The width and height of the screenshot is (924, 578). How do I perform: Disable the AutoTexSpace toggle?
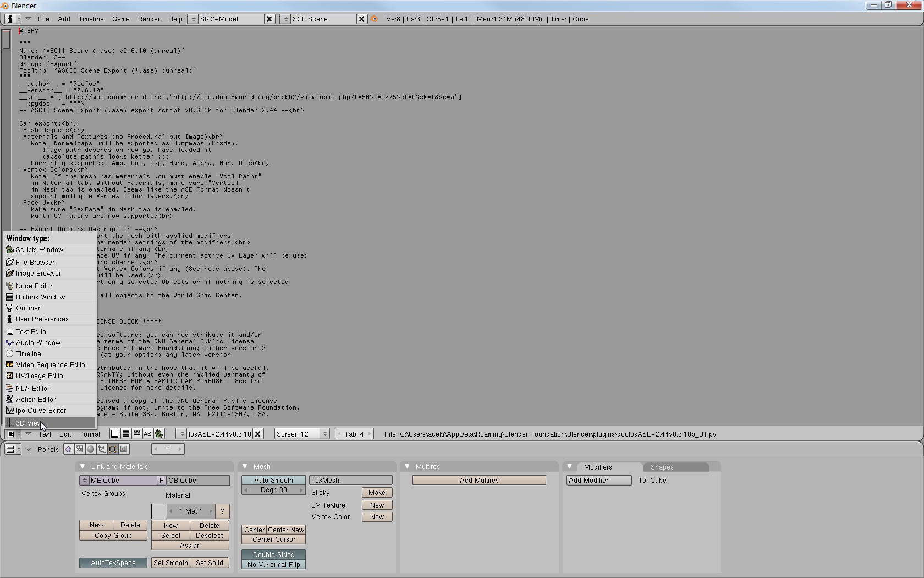coord(113,563)
